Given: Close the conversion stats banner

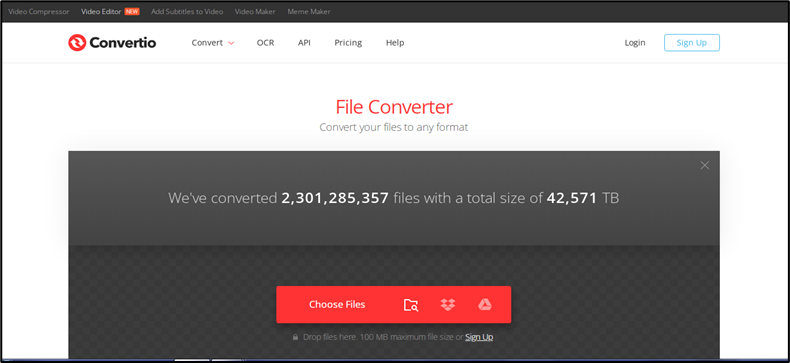Looking at the screenshot, I should (x=705, y=165).
